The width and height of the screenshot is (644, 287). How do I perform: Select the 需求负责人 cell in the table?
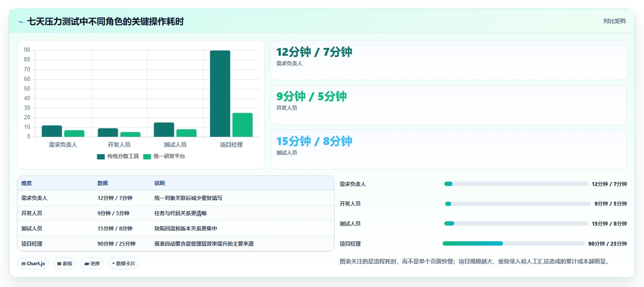point(34,198)
